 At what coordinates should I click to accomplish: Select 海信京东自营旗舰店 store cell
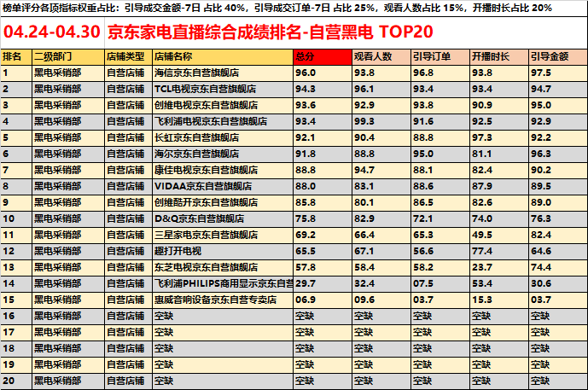[223, 73]
